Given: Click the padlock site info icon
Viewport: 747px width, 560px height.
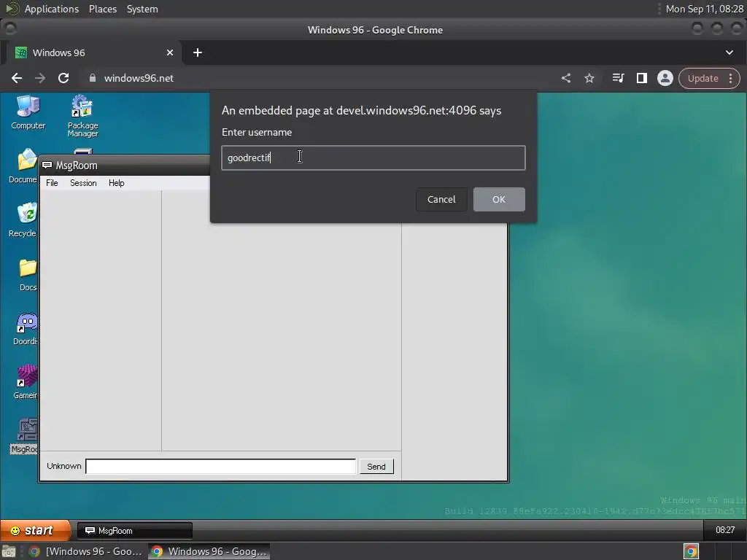Looking at the screenshot, I should click(93, 78).
